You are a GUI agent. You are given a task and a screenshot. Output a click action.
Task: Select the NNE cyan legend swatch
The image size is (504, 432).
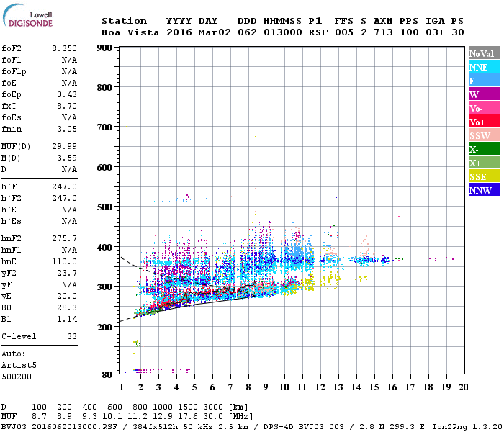coord(484,67)
